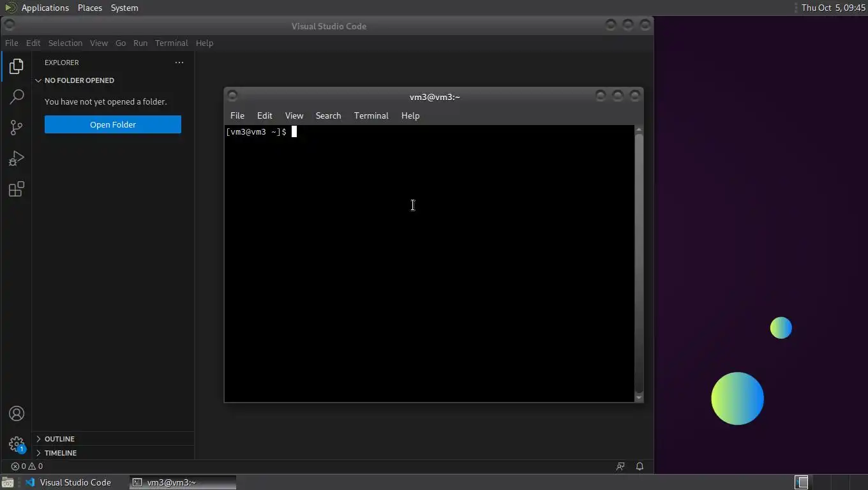Click the VS Code window menu icon in title bar

(x=9, y=25)
